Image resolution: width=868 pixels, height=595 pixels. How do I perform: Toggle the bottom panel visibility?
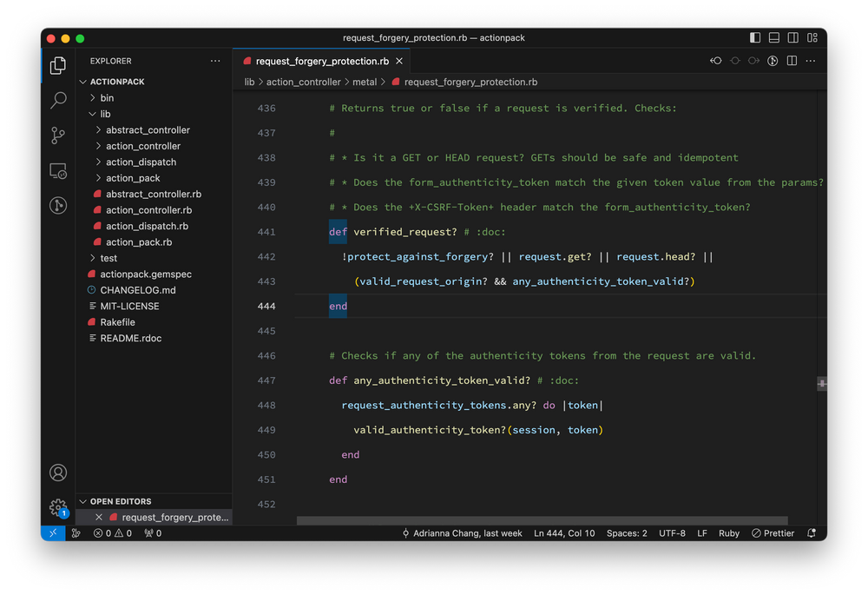pyautogui.click(x=774, y=38)
